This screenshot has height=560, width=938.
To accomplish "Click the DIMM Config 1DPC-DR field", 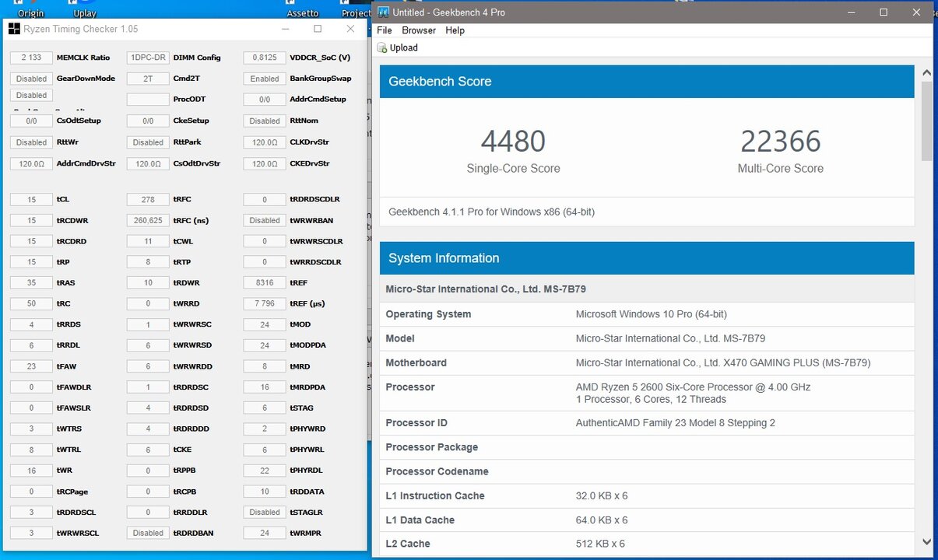I will click(x=148, y=58).
